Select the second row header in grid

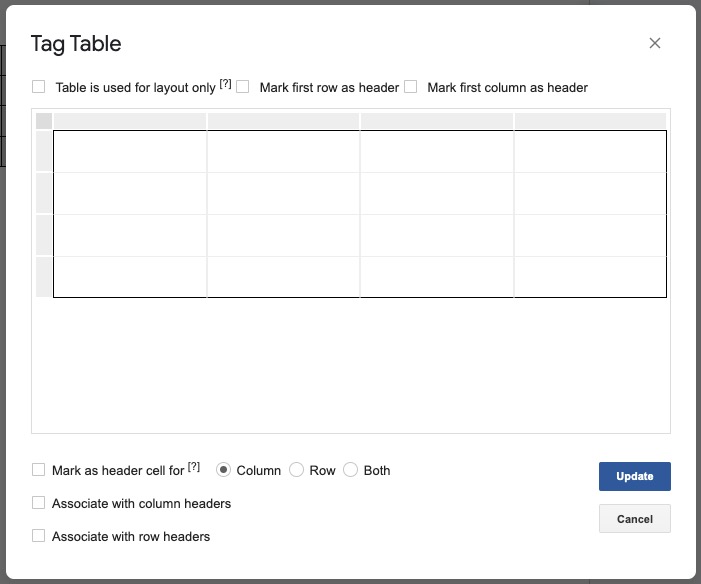coord(44,193)
